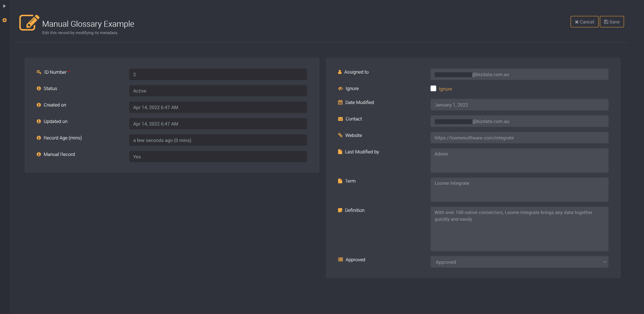Edit the Date Modified field

coord(519,105)
